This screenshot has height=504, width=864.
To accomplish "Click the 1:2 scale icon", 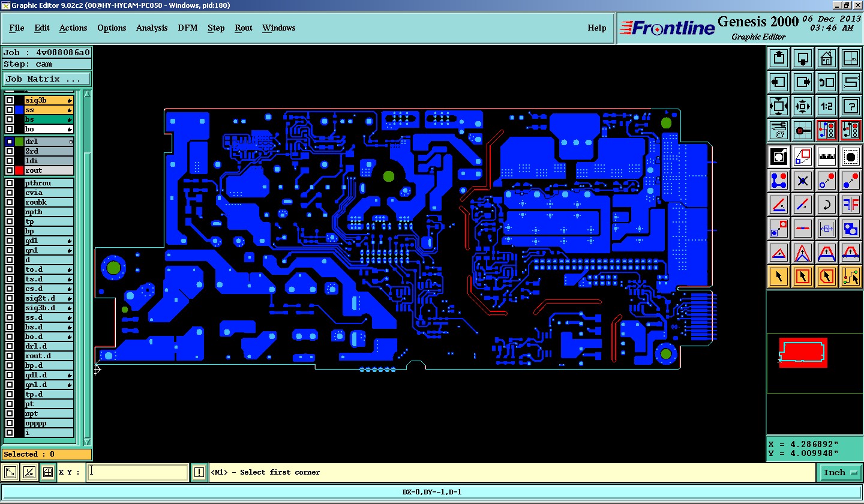I will tap(827, 106).
